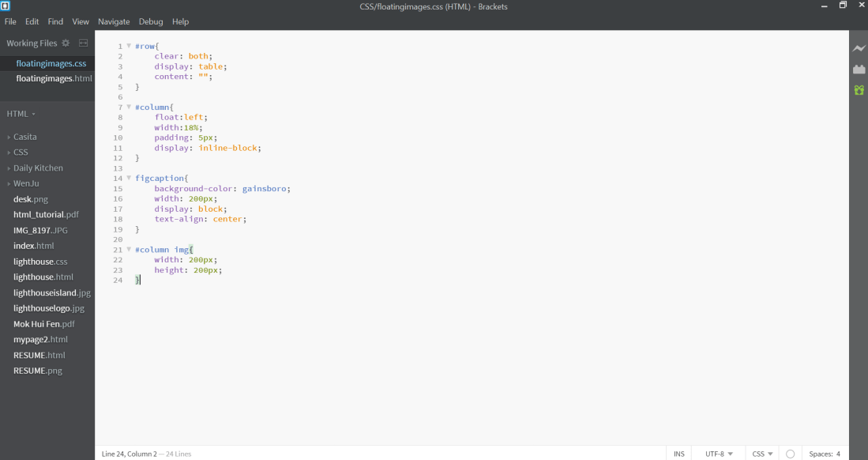This screenshot has width=868, height=460.
Task: Click Spaces: 4 to change indentation
Action: [825, 453]
